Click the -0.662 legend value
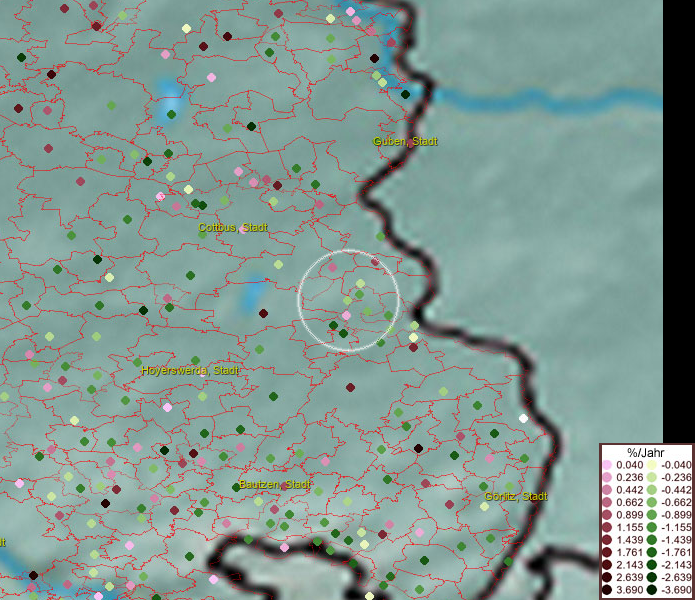The image size is (695, 600). [x=676, y=502]
